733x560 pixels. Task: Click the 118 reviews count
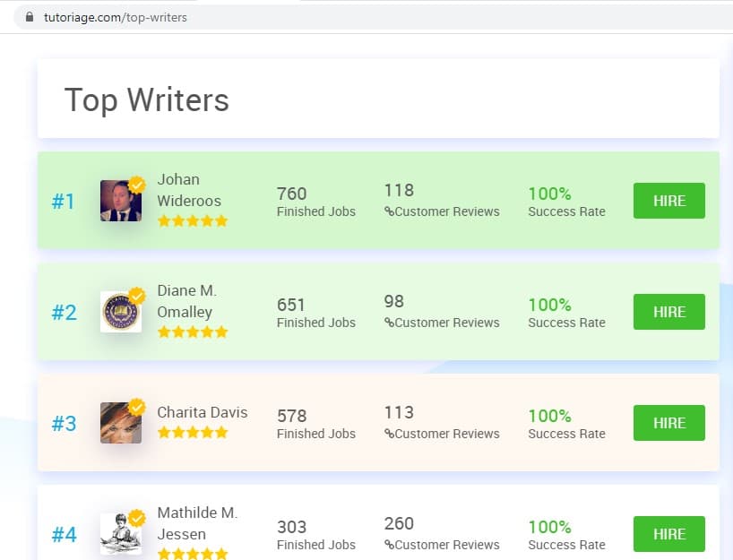(399, 190)
